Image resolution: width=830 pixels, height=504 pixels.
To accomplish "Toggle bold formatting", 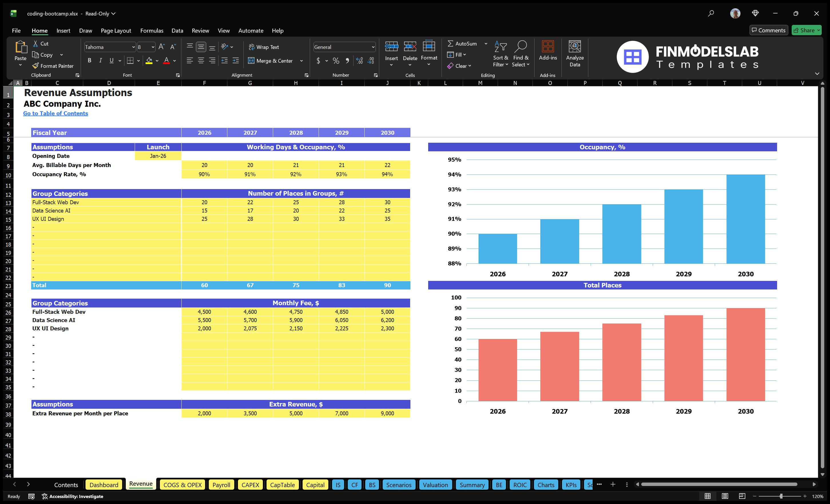I will 89,61.
